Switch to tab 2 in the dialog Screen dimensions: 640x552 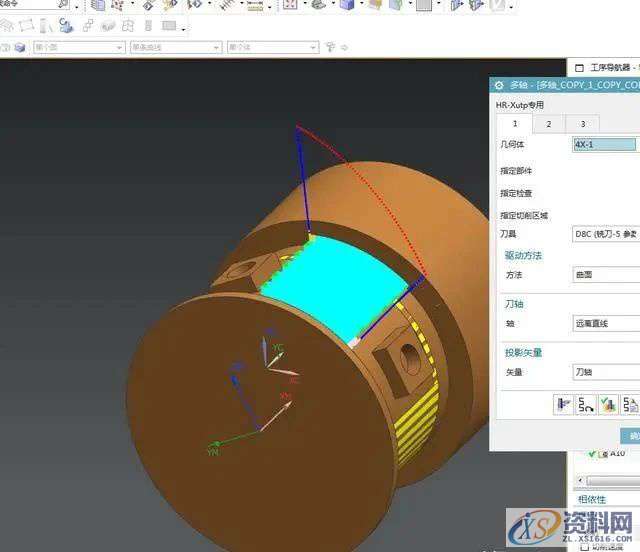(x=548, y=124)
